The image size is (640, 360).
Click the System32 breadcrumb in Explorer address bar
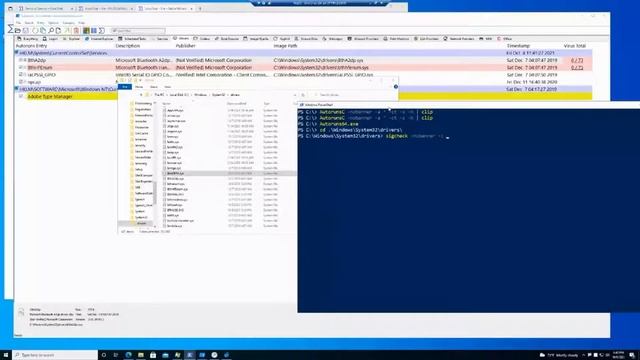tap(218, 95)
